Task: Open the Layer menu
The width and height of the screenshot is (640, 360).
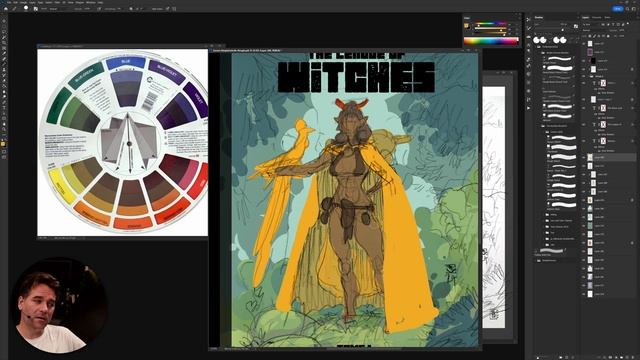Action: pyautogui.click(x=32, y=2)
